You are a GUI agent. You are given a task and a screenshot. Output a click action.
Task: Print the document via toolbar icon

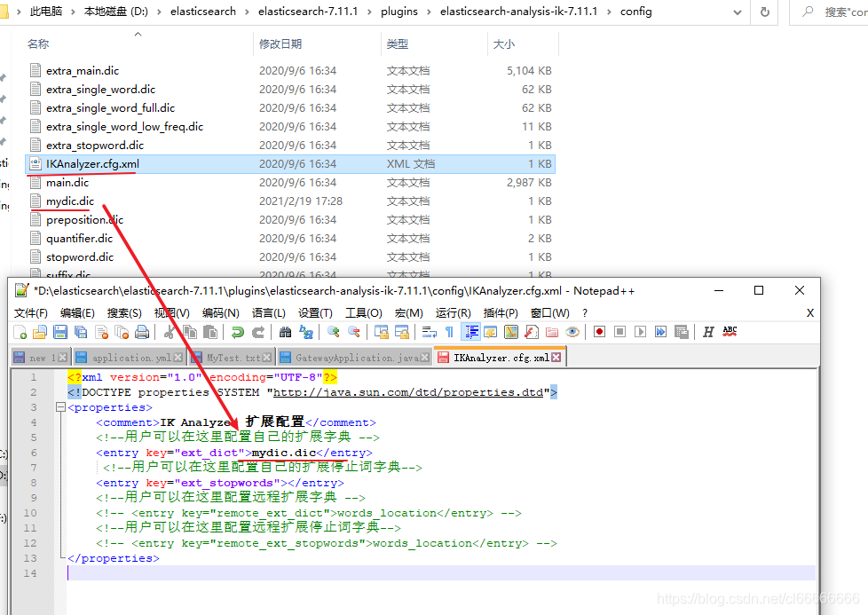click(x=142, y=332)
